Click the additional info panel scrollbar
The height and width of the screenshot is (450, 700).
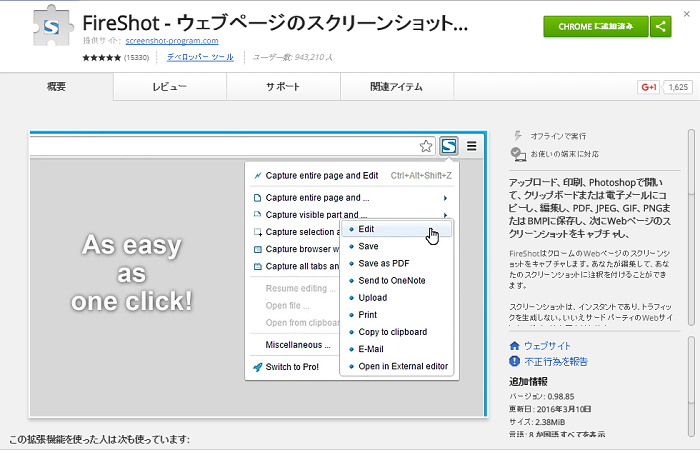[x=692, y=386]
